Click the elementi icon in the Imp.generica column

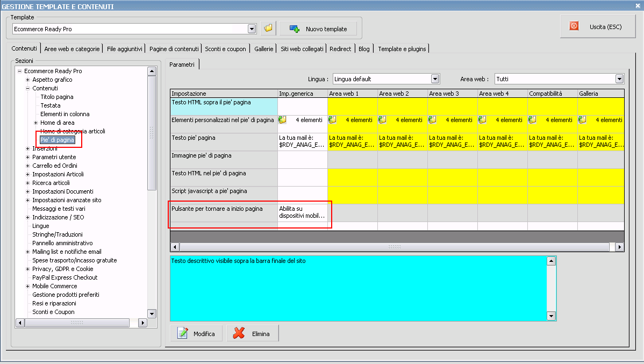click(282, 119)
